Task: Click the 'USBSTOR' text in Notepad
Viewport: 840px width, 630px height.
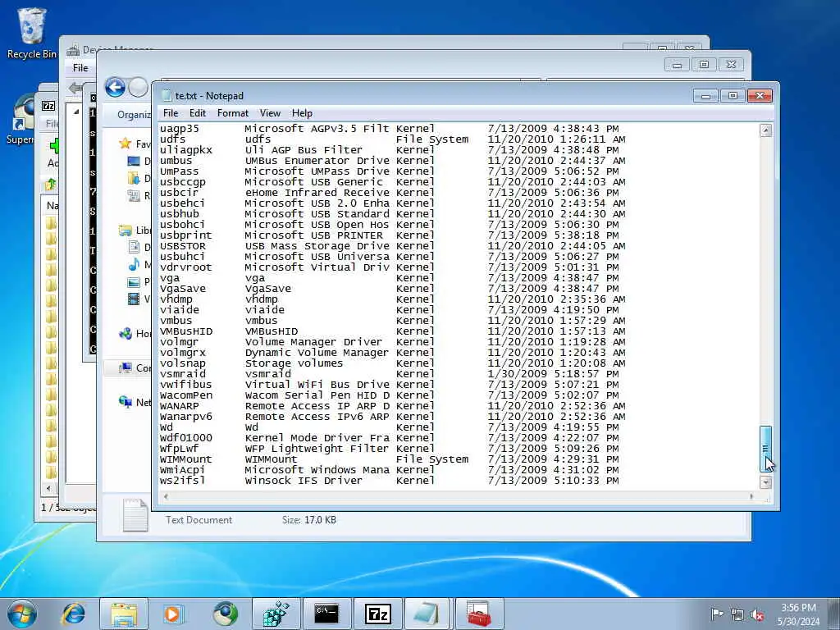Action: coord(182,246)
